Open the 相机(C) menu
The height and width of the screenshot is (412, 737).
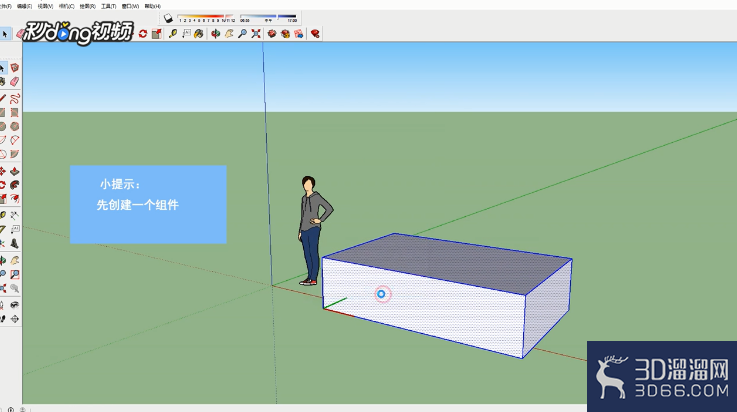(x=66, y=6)
